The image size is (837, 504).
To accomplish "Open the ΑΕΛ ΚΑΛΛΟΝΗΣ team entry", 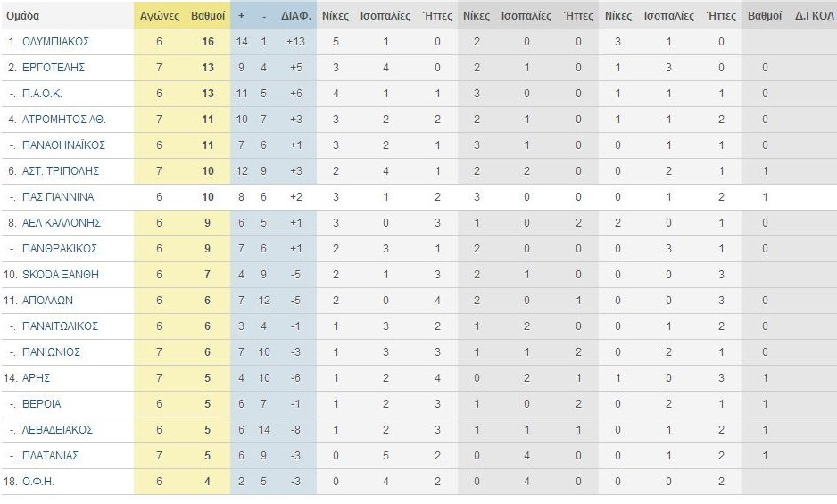I will [62, 223].
